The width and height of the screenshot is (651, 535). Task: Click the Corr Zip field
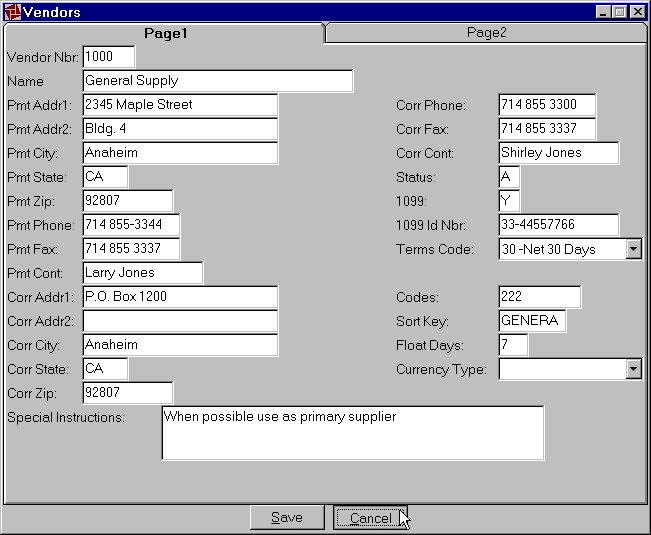[128, 393]
